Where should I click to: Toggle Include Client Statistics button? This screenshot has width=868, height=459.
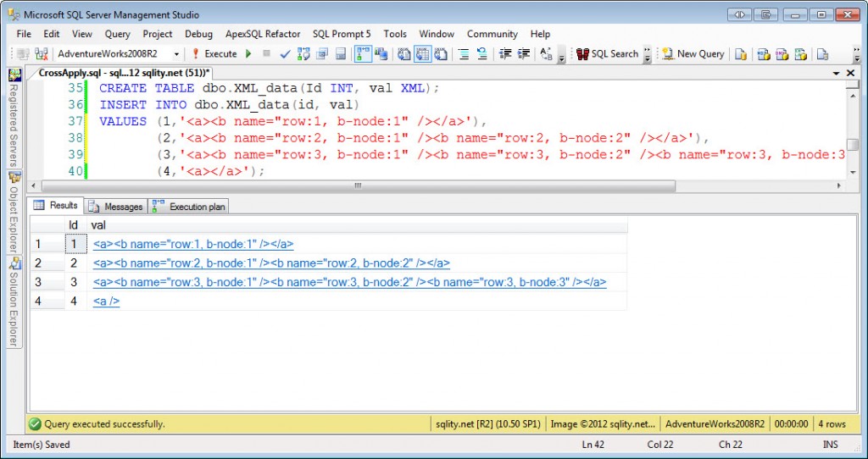(381, 53)
